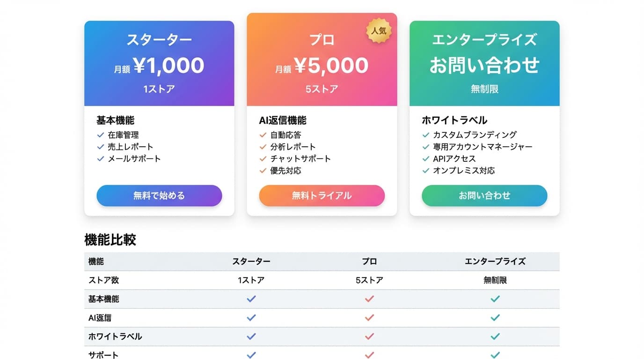Toggle the スターター checkmark in 基本機能 row
Screen dimensions: 644x359
(x=251, y=299)
